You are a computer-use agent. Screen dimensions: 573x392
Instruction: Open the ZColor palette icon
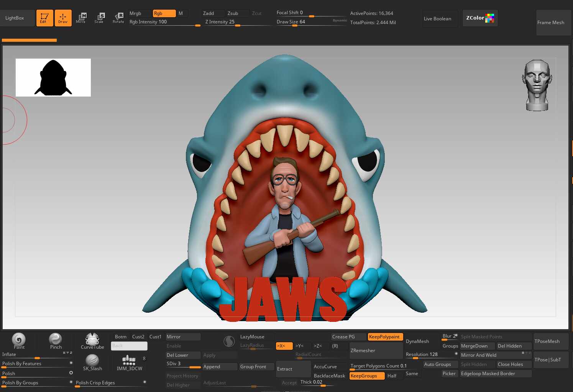pyautogui.click(x=480, y=18)
